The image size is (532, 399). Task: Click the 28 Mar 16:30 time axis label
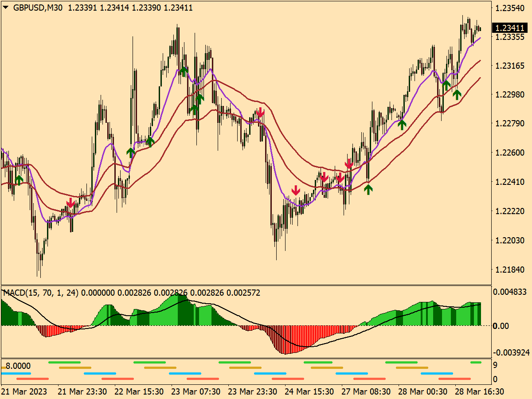tap(479, 392)
